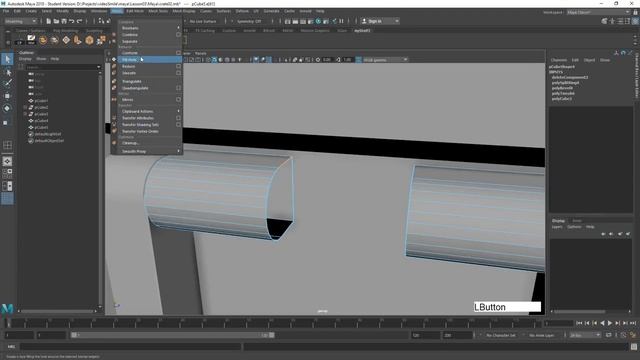
Task: Click the time slider at current frame
Action: point(8,323)
